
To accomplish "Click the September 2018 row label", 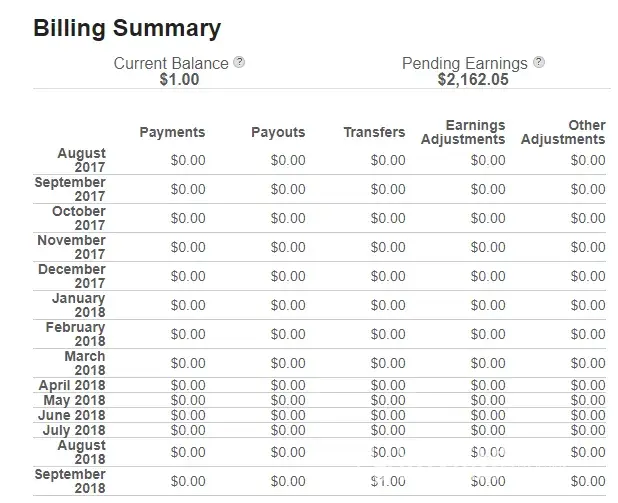I will tap(70, 481).
